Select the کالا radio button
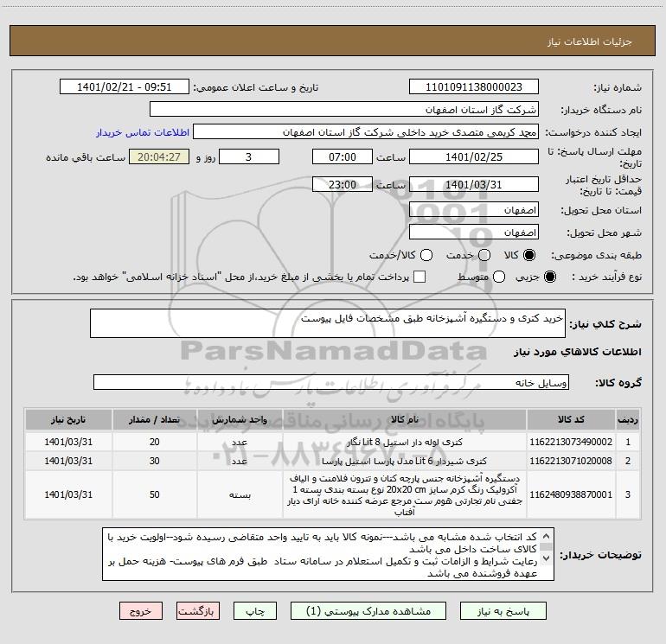 529,255
